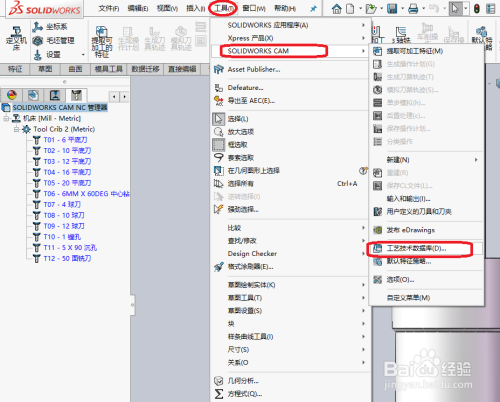
Task: Expand SOLIDWORKS 应用程序(A) submenu
Action: click(x=289, y=25)
